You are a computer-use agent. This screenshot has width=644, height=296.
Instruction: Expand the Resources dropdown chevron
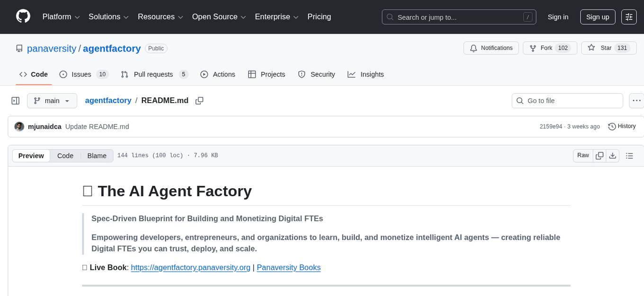181,17
